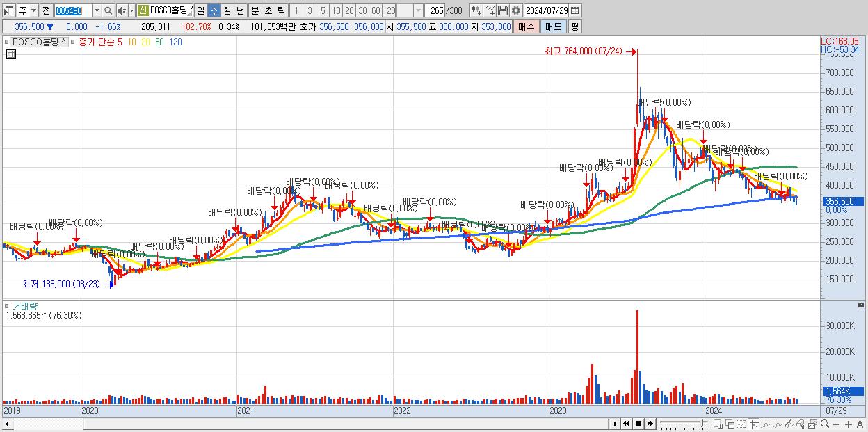Click the green 신 badge icon

[143, 10]
